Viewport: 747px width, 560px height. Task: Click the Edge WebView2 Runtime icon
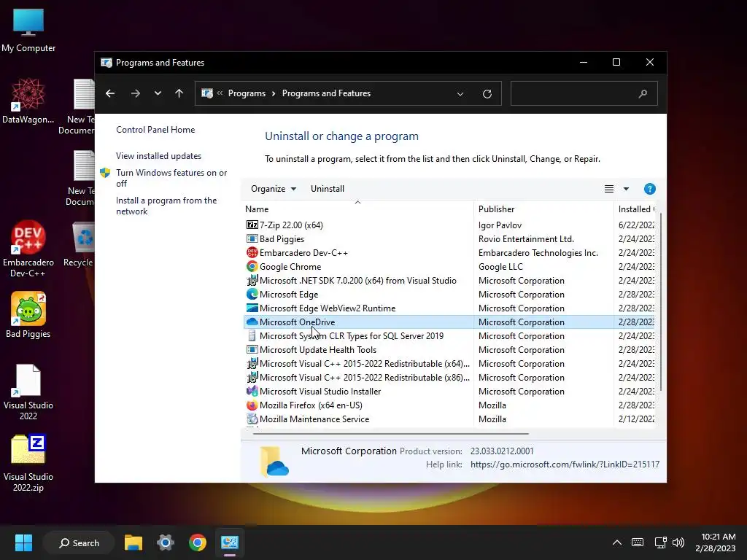tap(252, 308)
